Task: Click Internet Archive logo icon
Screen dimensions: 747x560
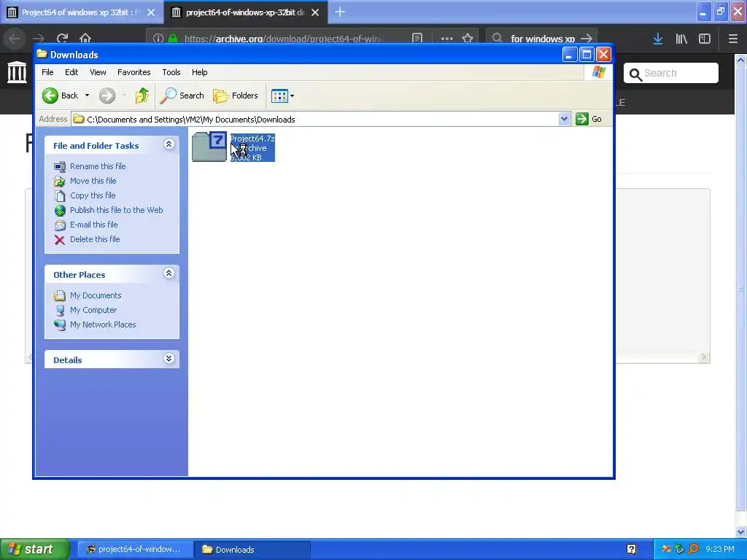Action: click(18, 72)
